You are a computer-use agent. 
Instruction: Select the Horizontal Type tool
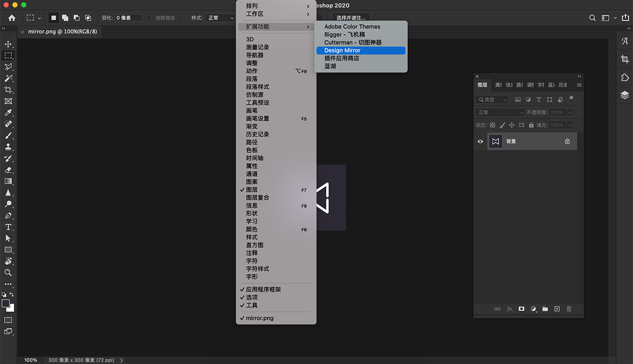(8, 227)
